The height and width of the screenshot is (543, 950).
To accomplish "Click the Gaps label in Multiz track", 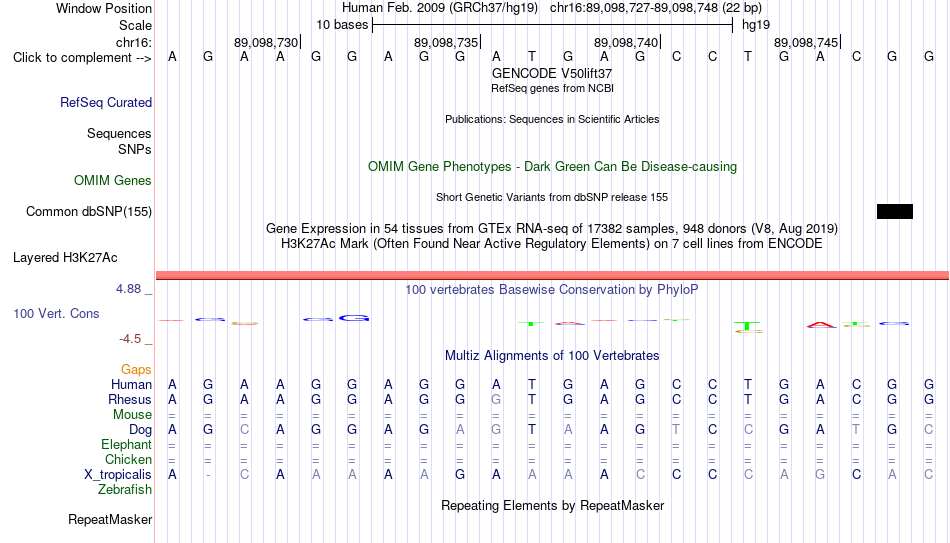I will tap(136, 370).
